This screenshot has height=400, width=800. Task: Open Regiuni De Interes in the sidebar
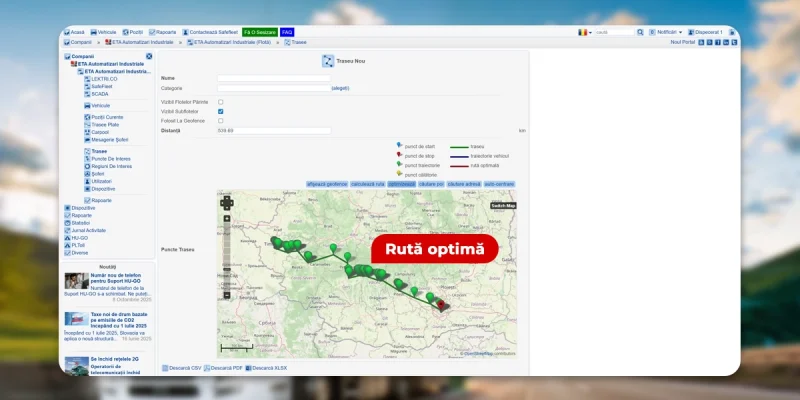[108, 166]
